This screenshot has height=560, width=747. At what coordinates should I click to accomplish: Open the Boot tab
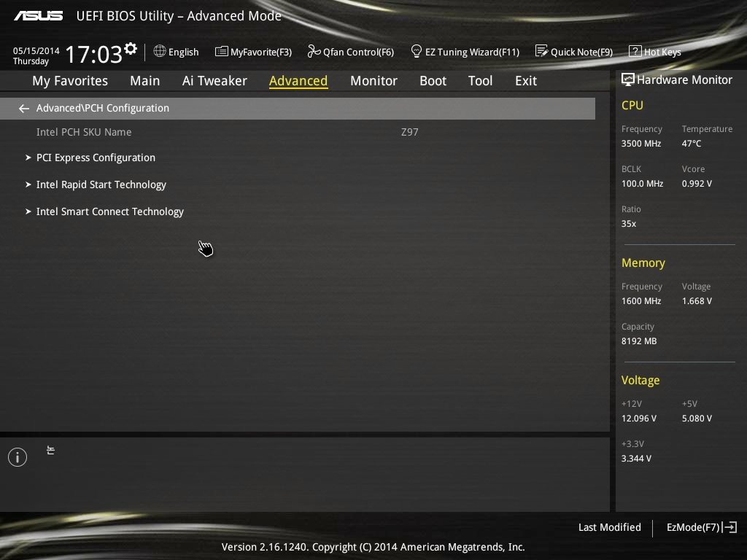[433, 81]
